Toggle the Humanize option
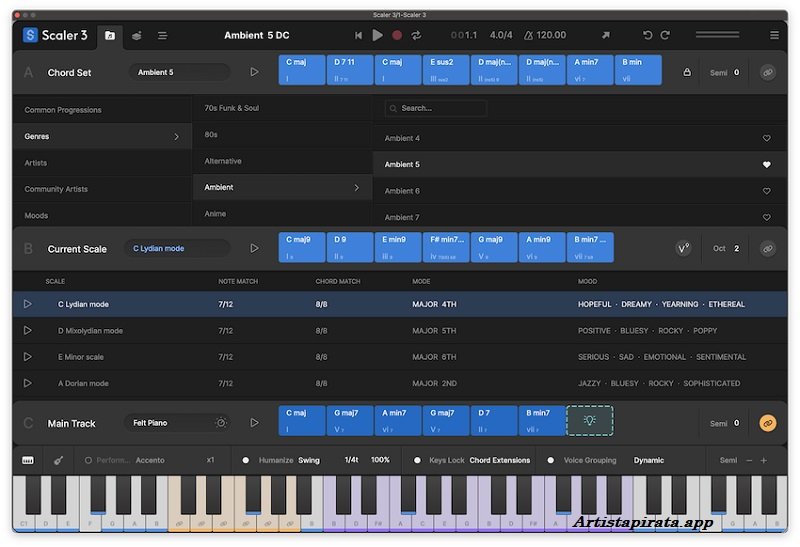The width and height of the screenshot is (800, 547). coord(247,460)
